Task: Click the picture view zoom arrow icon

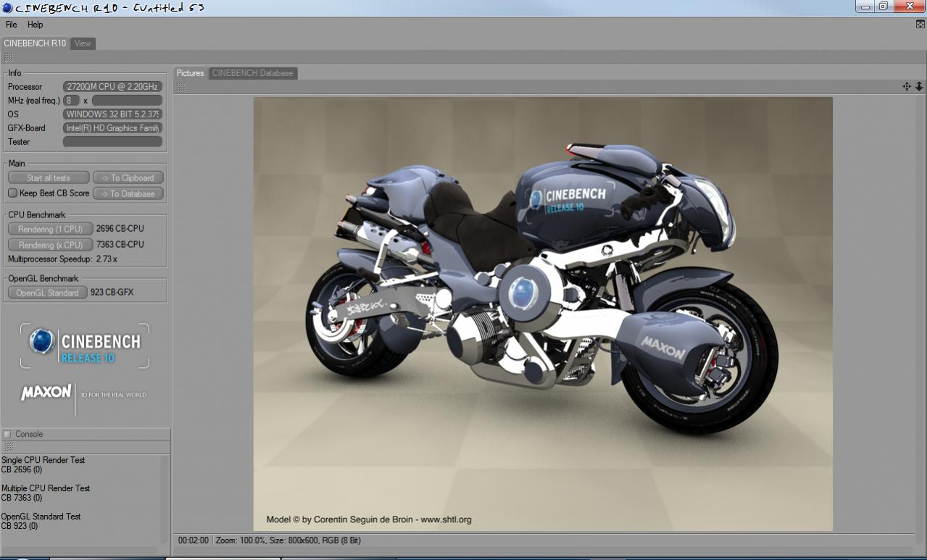Action: pyautogui.click(x=920, y=86)
